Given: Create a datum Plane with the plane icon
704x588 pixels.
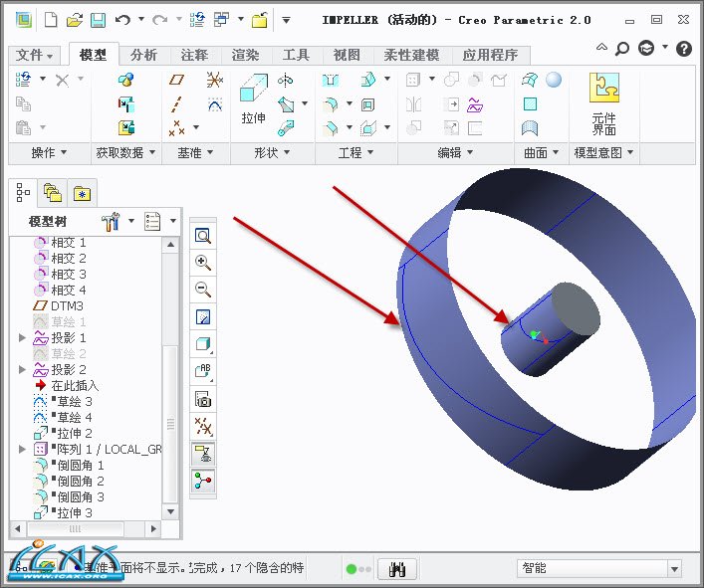Looking at the screenshot, I should pyautogui.click(x=176, y=80).
